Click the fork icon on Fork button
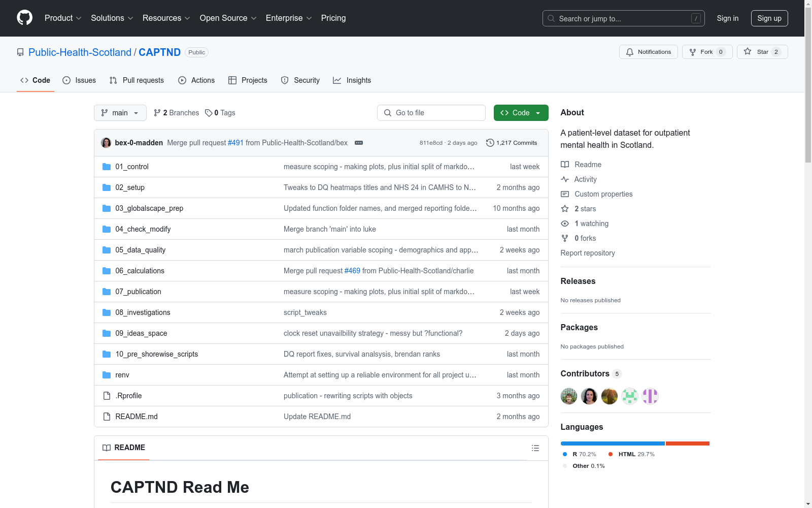Viewport: 812px width, 508px height. tap(693, 52)
